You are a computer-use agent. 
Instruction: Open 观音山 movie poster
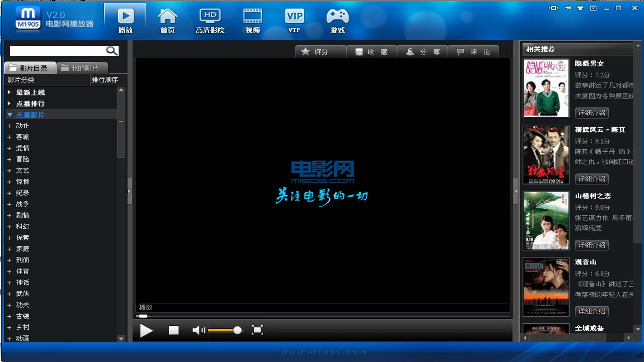[x=546, y=287]
